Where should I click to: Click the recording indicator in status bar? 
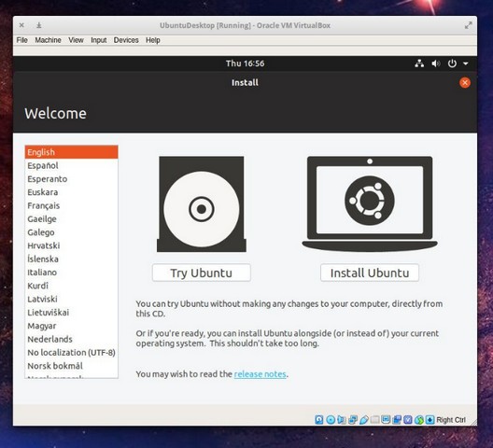[x=397, y=420]
